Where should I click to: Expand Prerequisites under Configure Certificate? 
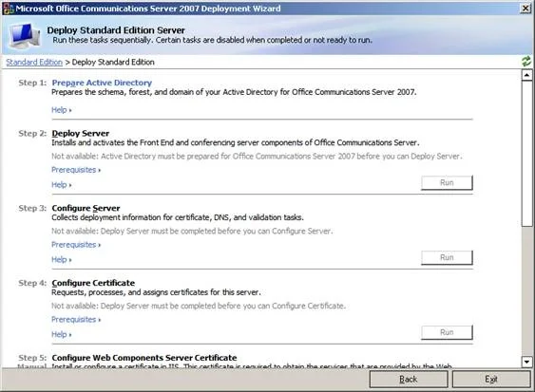[x=76, y=320]
